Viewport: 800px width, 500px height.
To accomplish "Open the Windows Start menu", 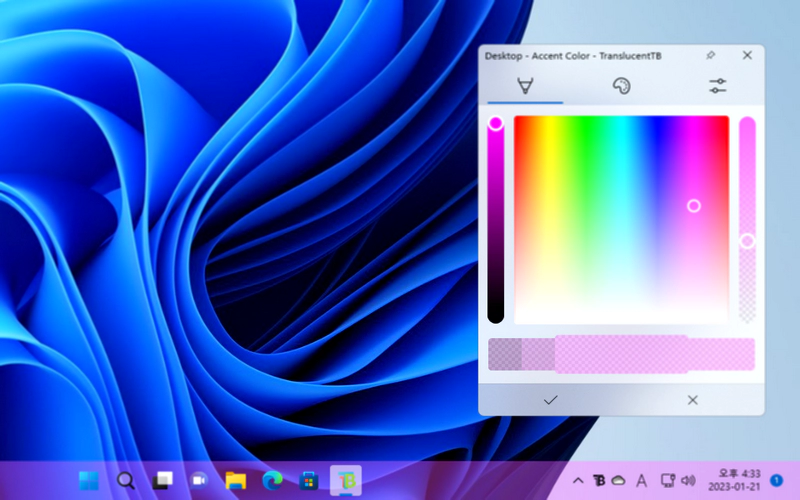I will [89, 480].
